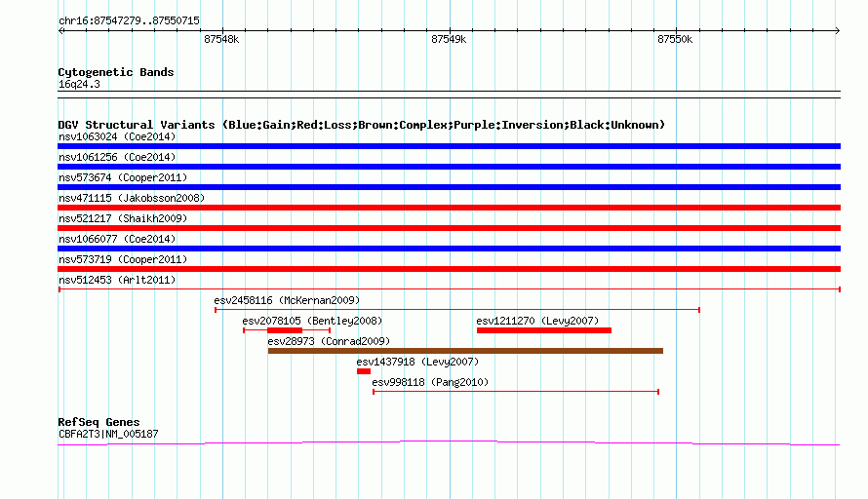Image resolution: width=868 pixels, height=499 pixels.
Task: Click the left arrow end of the ruler
Action: 60,31
